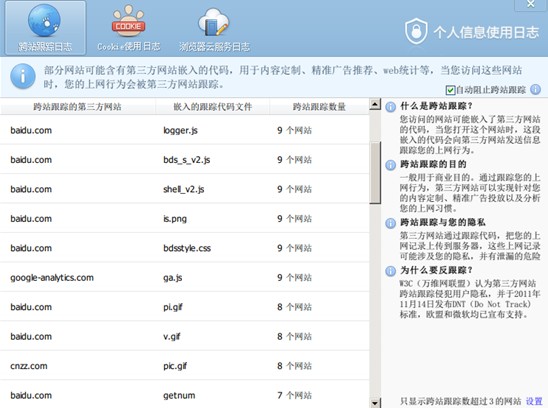The width and height of the screenshot is (548, 408).
Task: Click info icon beside 什么是跨站跟踪?
Action: point(390,107)
